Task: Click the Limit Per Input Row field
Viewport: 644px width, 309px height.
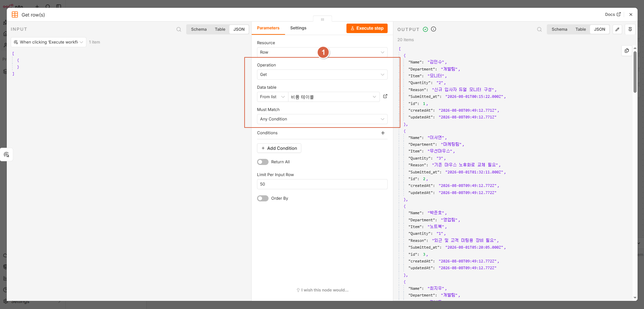Action: (x=322, y=184)
